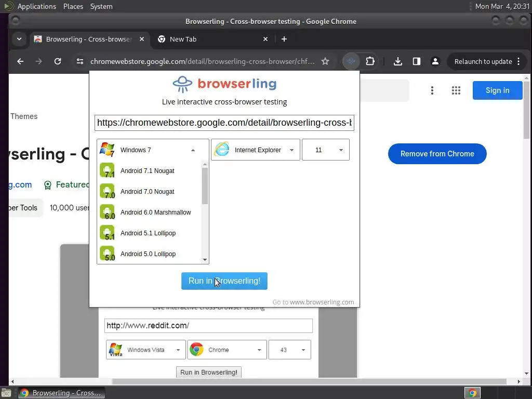Click the show desktop icon in bottom panel
This screenshot has height=399, width=532.
click(x=6, y=393)
